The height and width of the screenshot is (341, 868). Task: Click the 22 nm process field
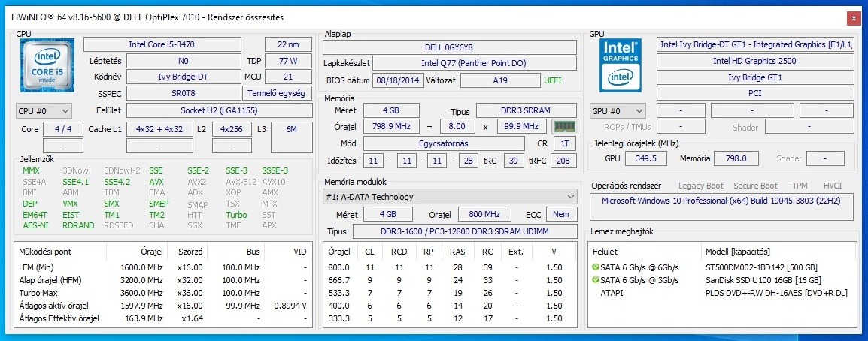288,44
